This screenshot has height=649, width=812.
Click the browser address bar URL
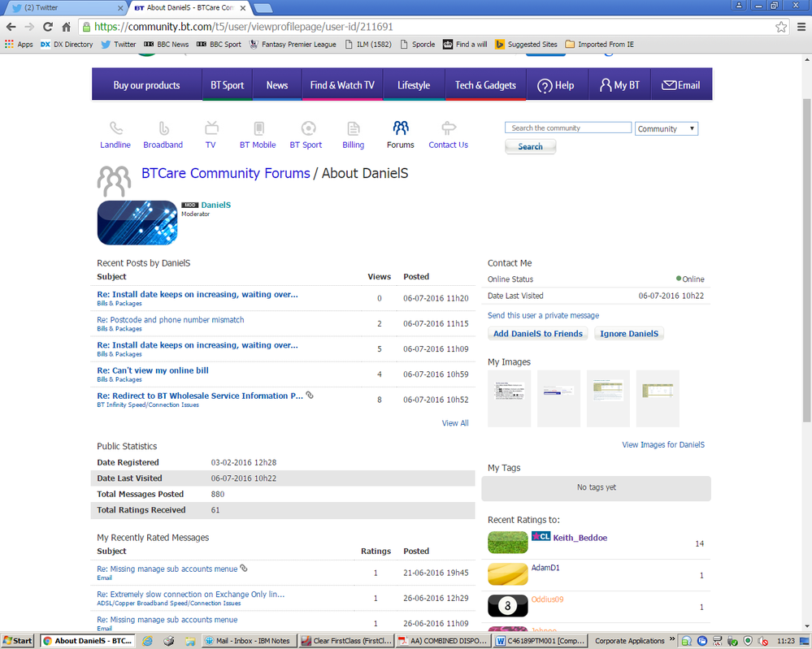coord(243,27)
